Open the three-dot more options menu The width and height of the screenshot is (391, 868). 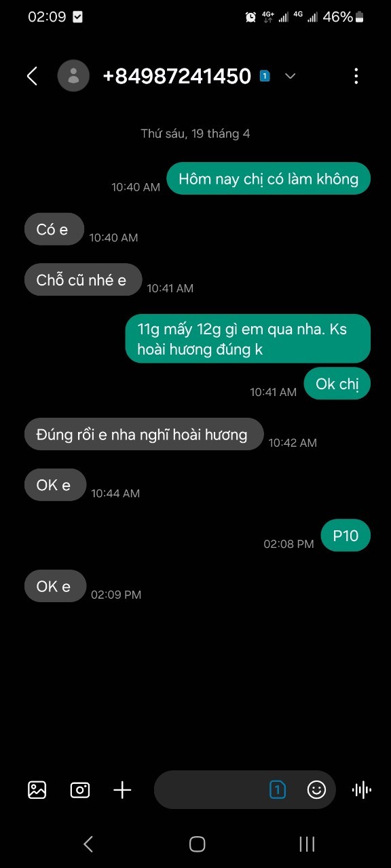[x=356, y=76]
